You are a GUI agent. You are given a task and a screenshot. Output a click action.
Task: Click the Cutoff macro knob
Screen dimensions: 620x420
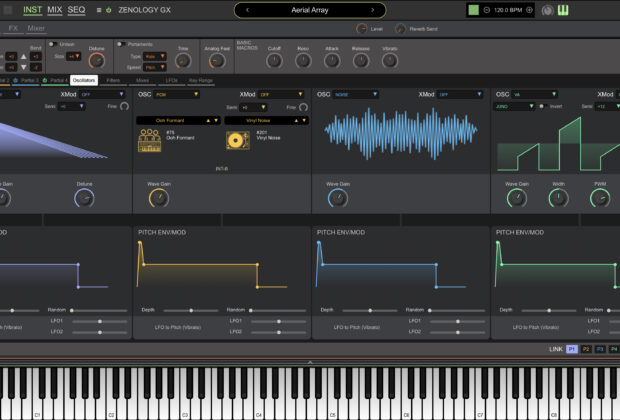(275, 60)
